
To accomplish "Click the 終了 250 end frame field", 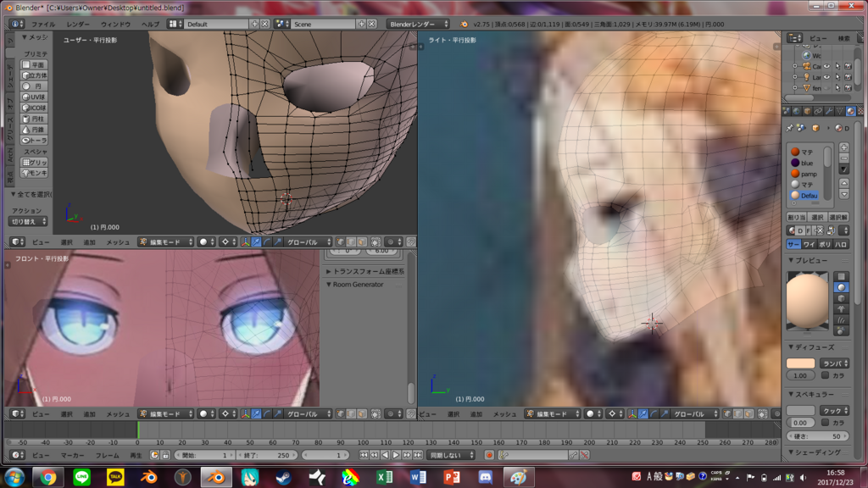I will [x=267, y=455].
